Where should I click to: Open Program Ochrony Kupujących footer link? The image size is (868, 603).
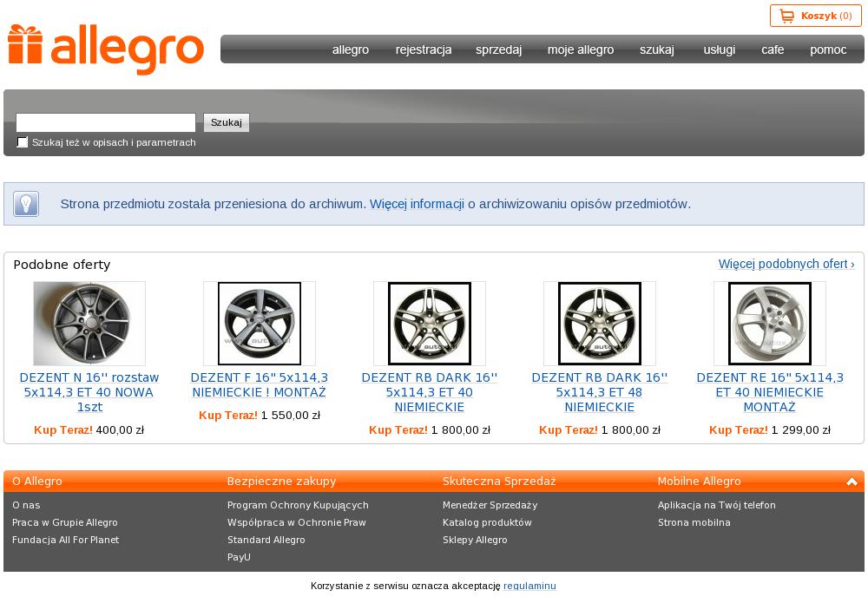(x=298, y=505)
